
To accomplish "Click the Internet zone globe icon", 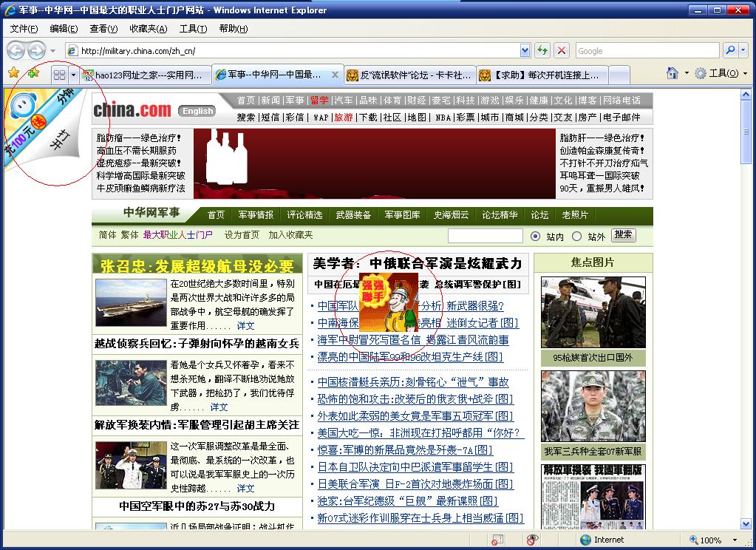I will click(585, 540).
